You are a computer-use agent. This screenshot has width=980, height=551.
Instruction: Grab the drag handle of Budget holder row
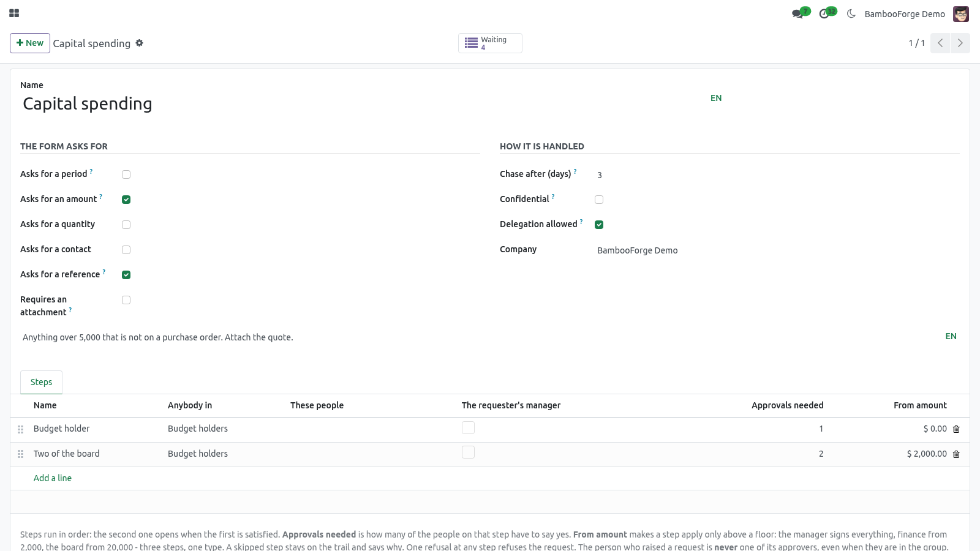20,429
